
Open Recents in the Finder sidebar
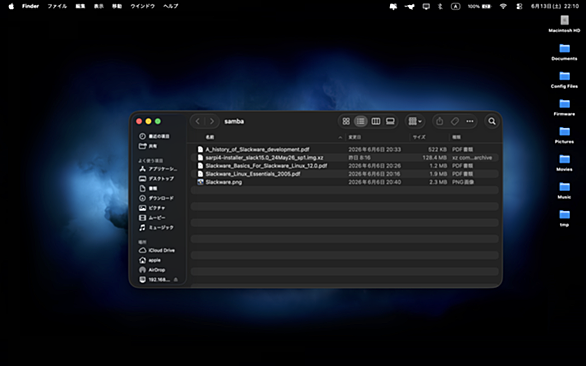coord(154,136)
